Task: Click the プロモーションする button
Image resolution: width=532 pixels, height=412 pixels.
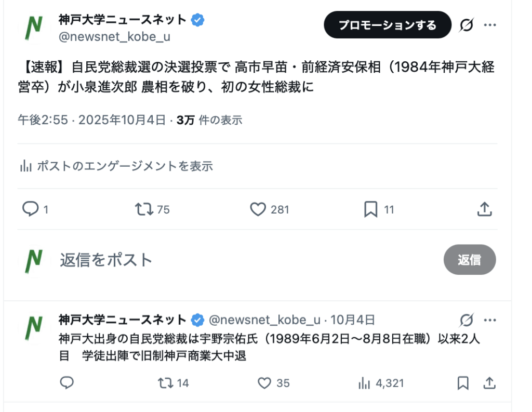Action: [x=388, y=25]
